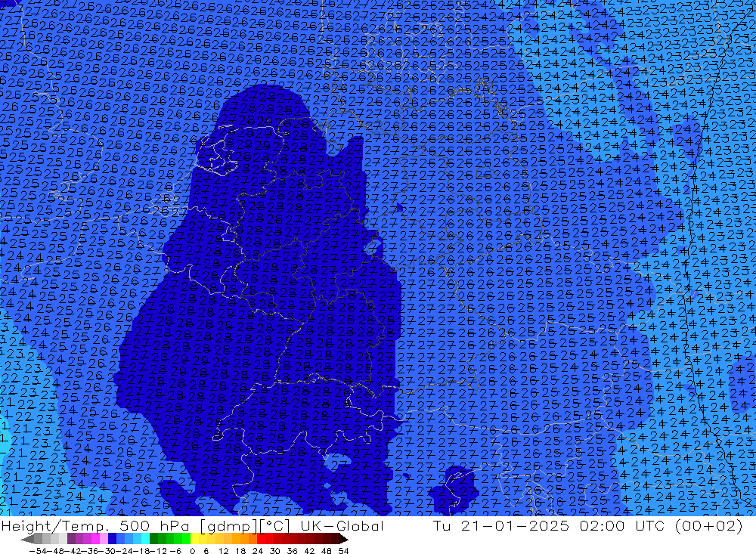Click the '12' value on the legend scale

[223, 551]
